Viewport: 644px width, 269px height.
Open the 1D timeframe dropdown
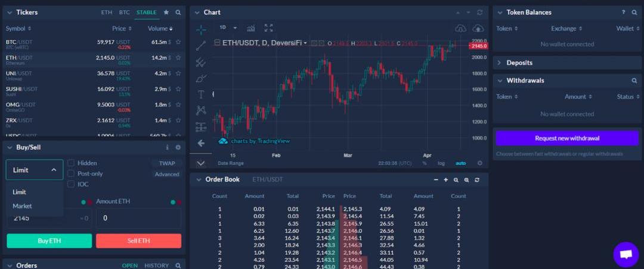[228, 28]
